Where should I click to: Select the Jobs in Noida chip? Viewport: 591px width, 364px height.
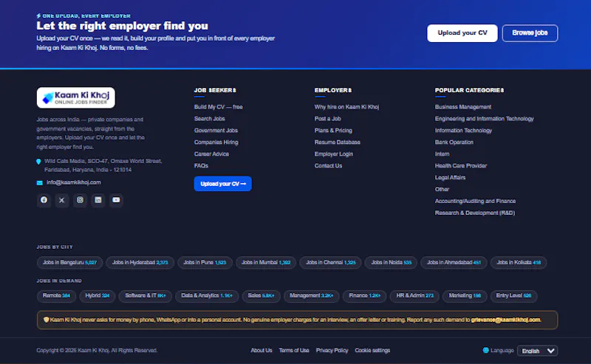(392, 262)
